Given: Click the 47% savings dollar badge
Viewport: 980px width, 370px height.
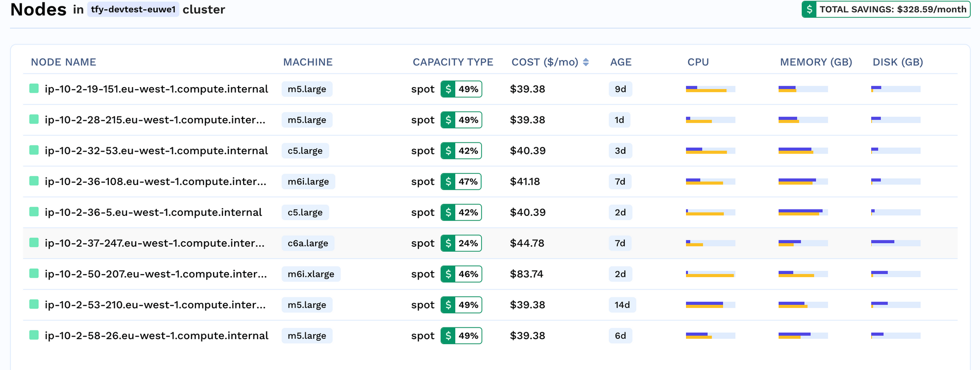Looking at the screenshot, I should click(461, 182).
